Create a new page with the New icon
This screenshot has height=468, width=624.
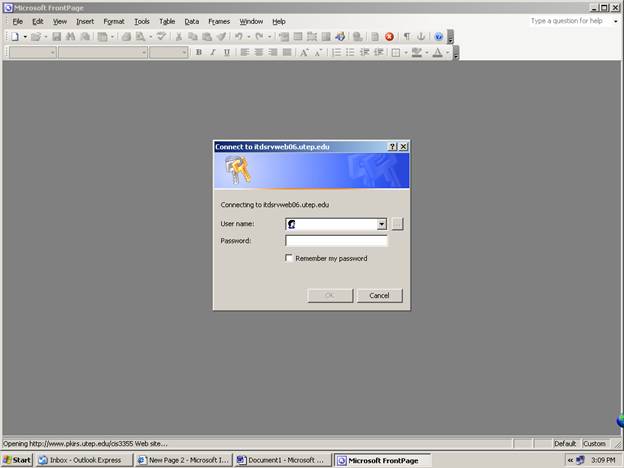click(15, 37)
